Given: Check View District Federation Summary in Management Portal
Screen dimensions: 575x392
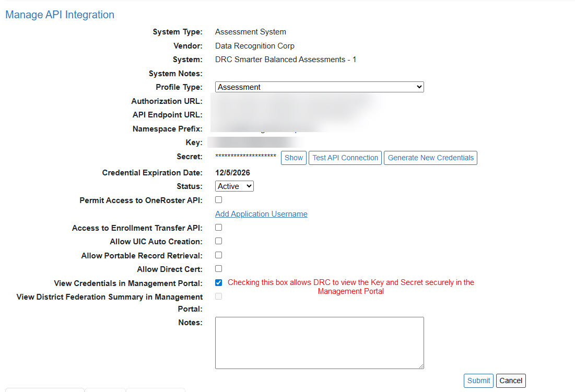Looking at the screenshot, I should point(218,296).
